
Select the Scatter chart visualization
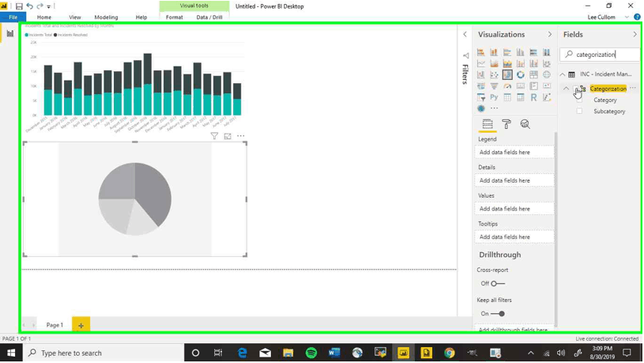tap(494, 75)
